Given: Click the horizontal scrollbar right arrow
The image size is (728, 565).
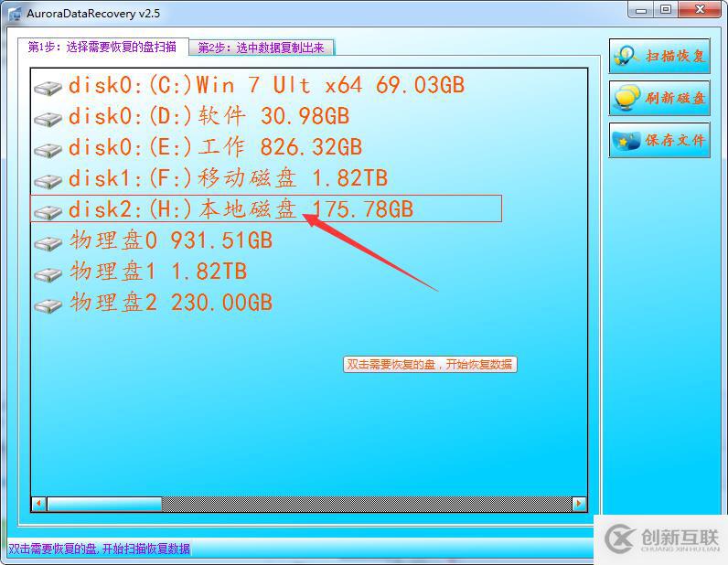Looking at the screenshot, I should (579, 504).
